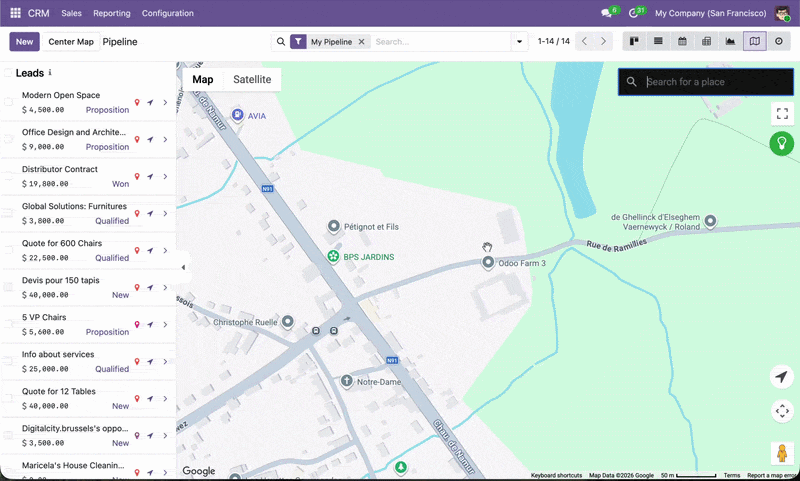The image size is (800, 481).
Task: Go to the previous page of records
Action: click(585, 41)
